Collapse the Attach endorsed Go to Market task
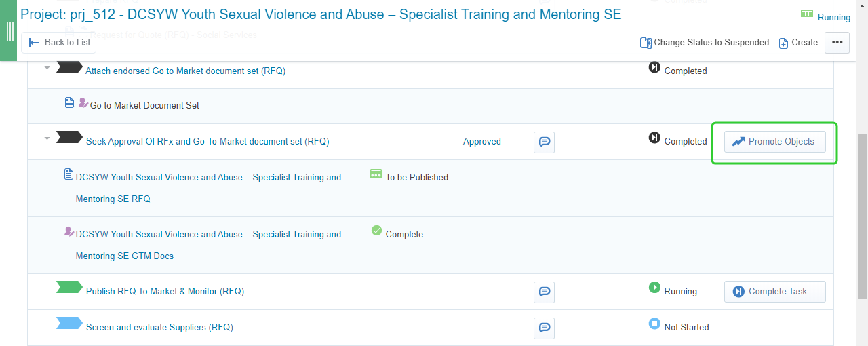The height and width of the screenshot is (346, 868). pos(47,68)
